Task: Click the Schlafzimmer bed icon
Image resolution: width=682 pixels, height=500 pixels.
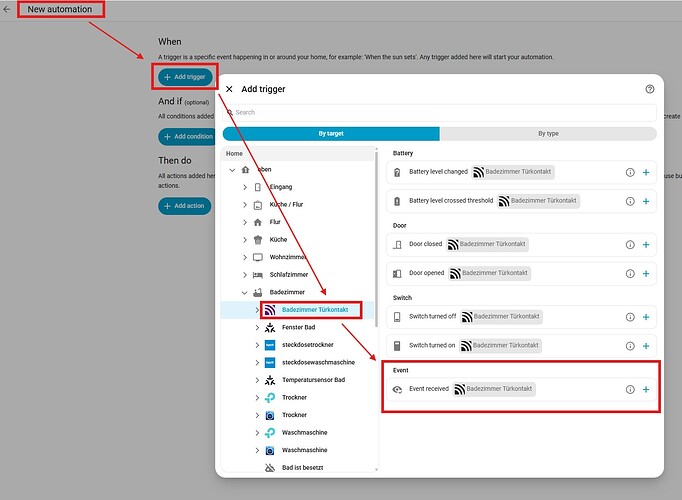Action: (x=258, y=275)
